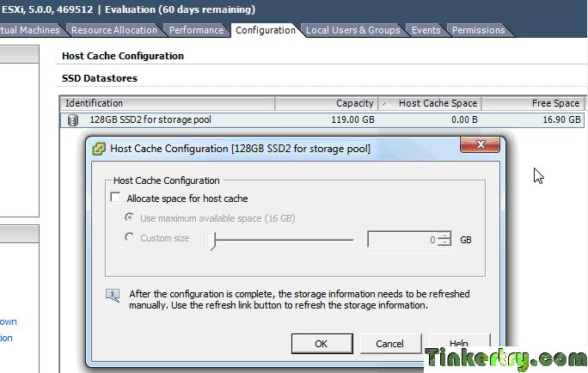Open the Permissions tab
Image resolution: width=588 pixels, height=373 pixels.
479,30
